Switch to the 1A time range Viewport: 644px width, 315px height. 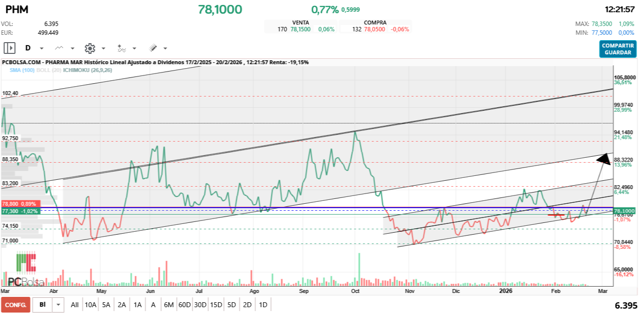[x=137, y=305]
